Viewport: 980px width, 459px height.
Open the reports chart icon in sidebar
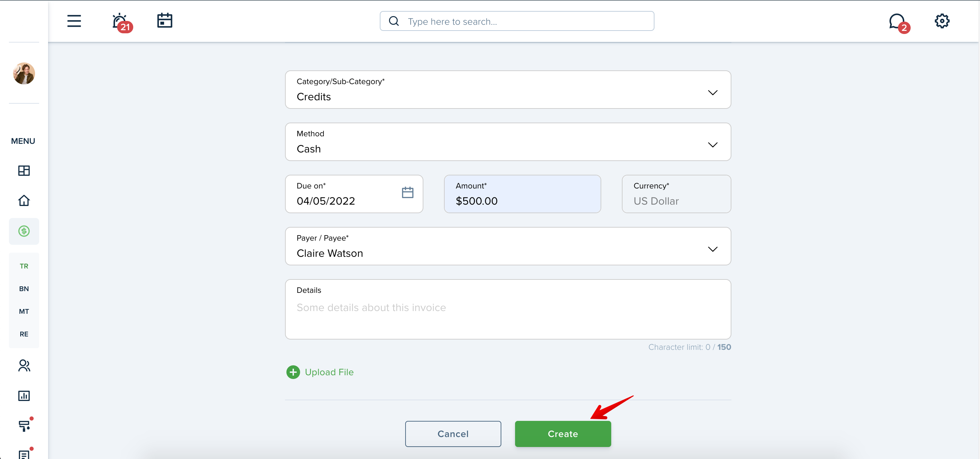click(x=24, y=396)
